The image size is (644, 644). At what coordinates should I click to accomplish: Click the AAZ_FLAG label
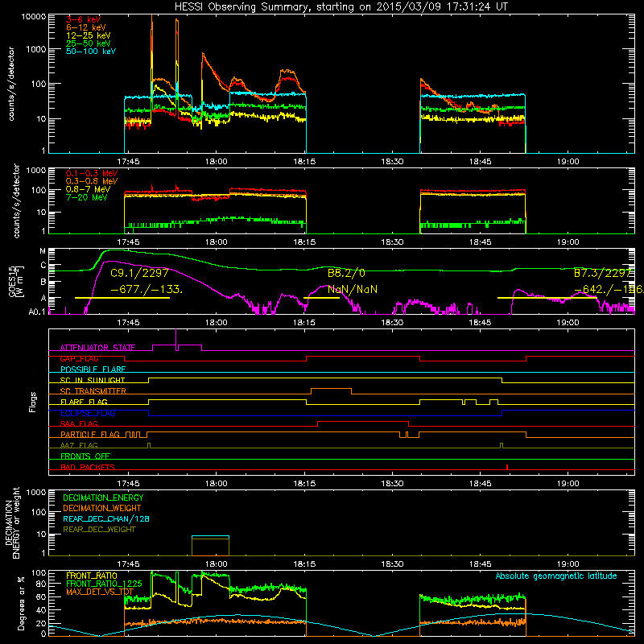point(79,446)
